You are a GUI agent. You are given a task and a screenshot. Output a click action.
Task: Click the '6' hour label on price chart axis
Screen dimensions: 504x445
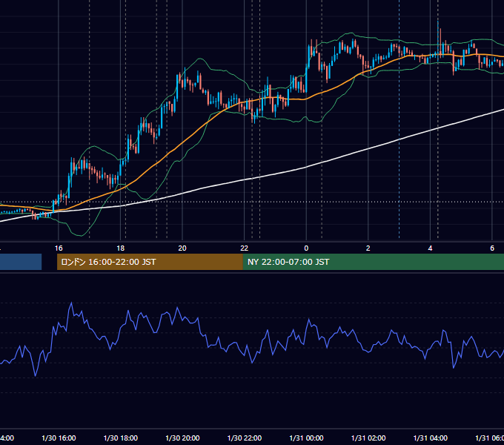(x=492, y=248)
